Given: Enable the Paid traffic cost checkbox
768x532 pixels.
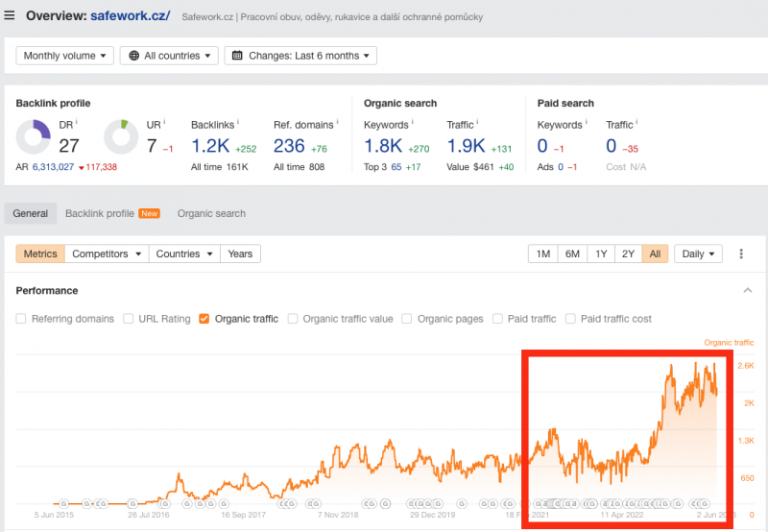Looking at the screenshot, I should (x=570, y=319).
